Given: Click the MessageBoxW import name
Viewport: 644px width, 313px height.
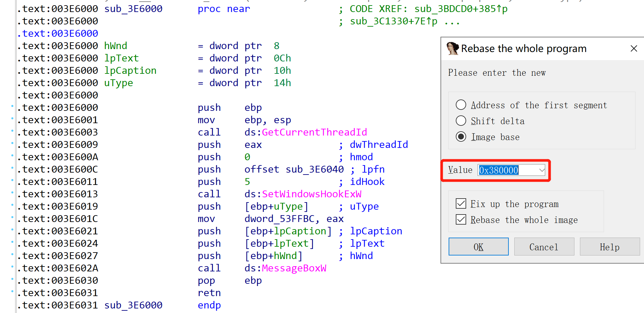Looking at the screenshot, I should (x=294, y=268).
